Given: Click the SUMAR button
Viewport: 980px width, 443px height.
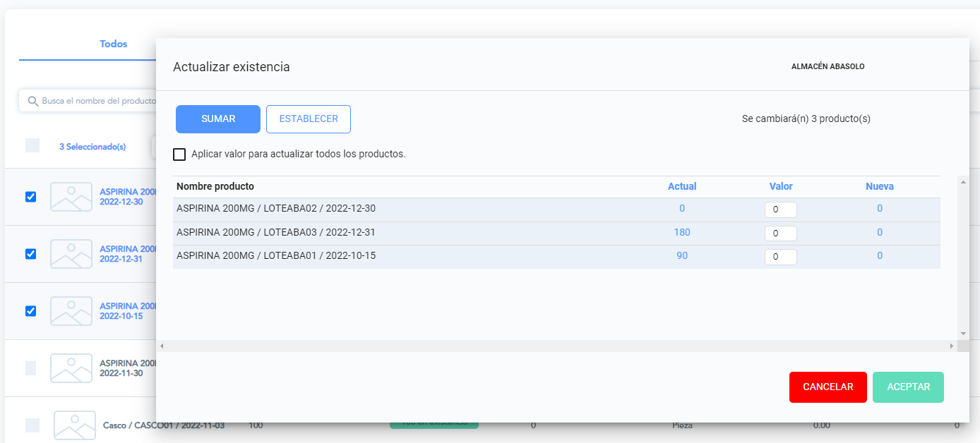Looking at the screenshot, I should [218, 119].
